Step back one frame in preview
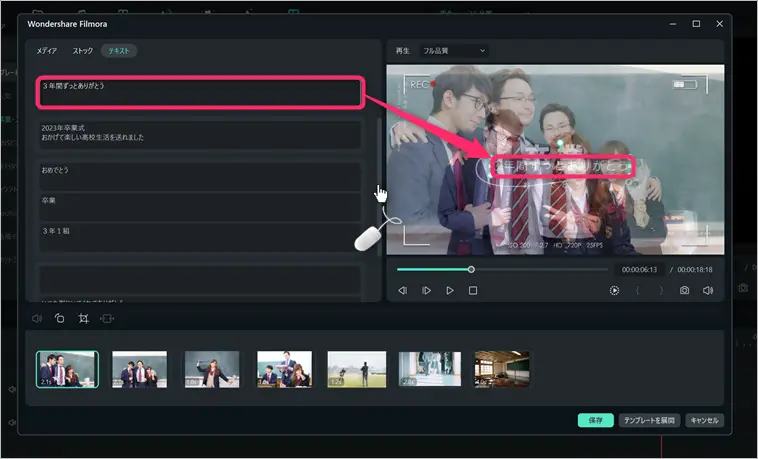The image size is (758, 459). [402, 290]
